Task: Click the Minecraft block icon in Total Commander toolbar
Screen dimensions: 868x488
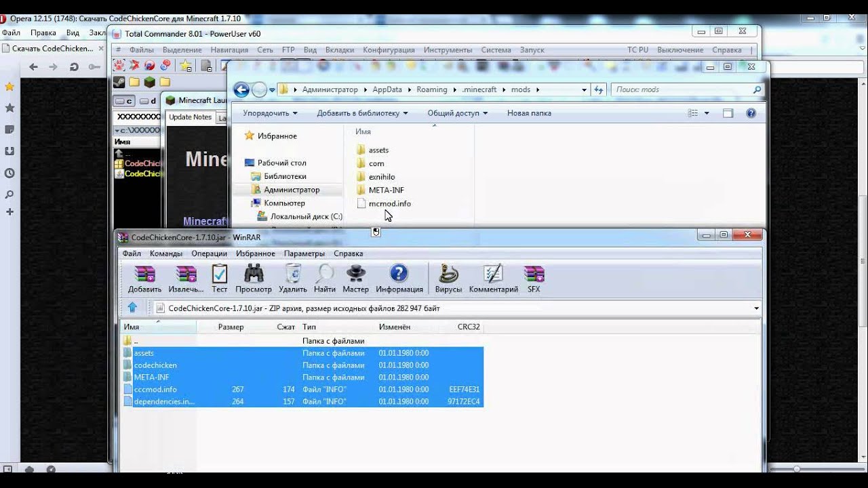Action: (x=149, y=82)
